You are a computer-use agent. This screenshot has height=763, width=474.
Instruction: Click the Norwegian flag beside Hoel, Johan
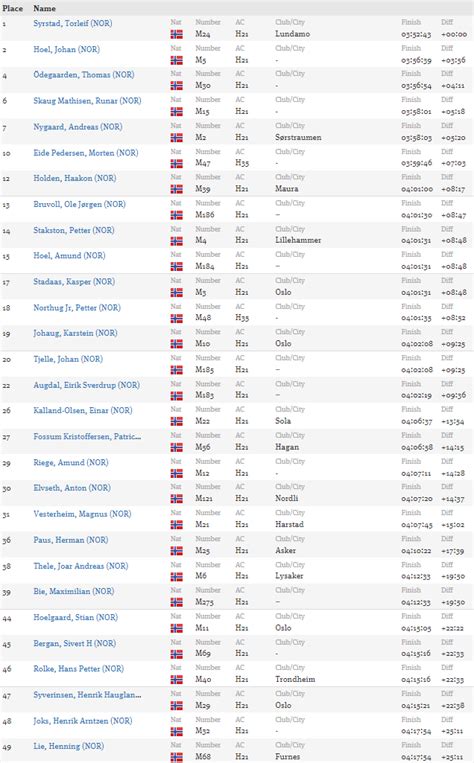coord(177,60)
